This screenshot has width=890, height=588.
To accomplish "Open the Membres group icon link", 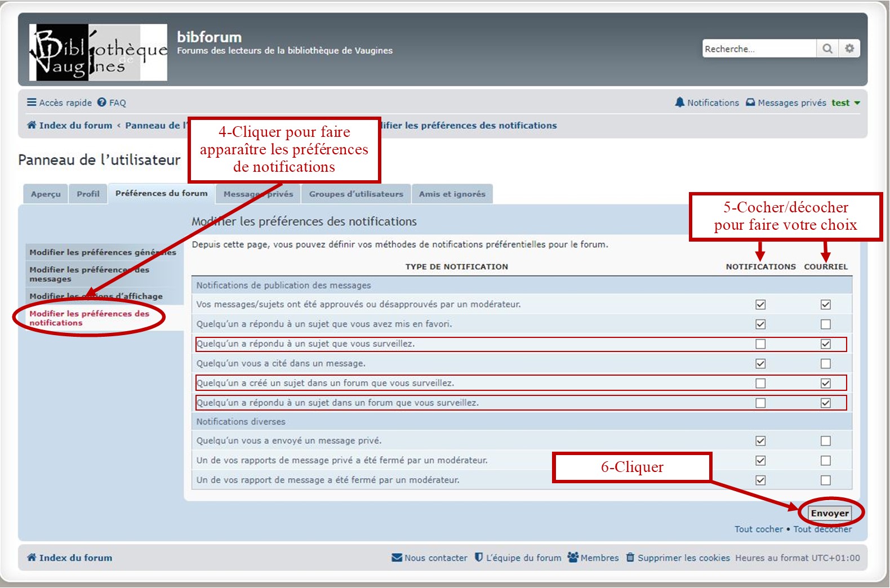I will pos(573,558).
